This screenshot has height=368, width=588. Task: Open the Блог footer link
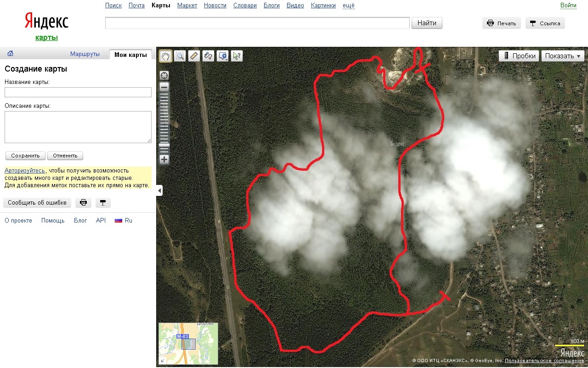(x=80, y=220)
